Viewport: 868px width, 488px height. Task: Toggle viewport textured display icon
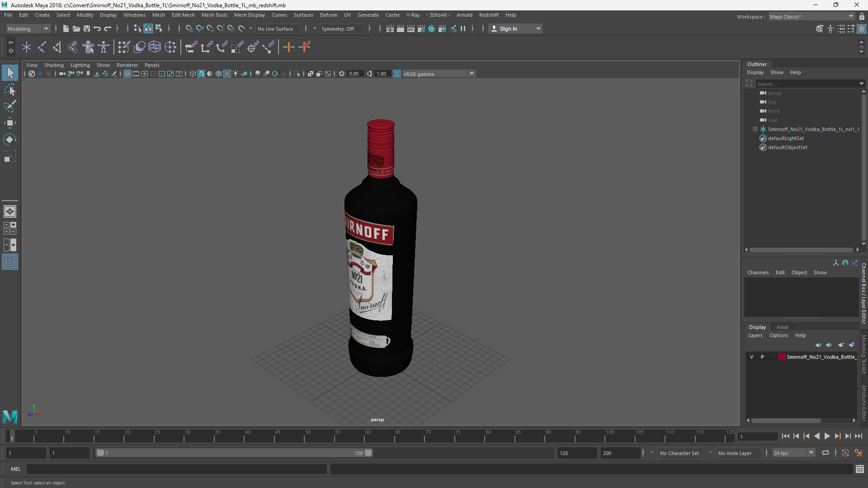(227, 74)
